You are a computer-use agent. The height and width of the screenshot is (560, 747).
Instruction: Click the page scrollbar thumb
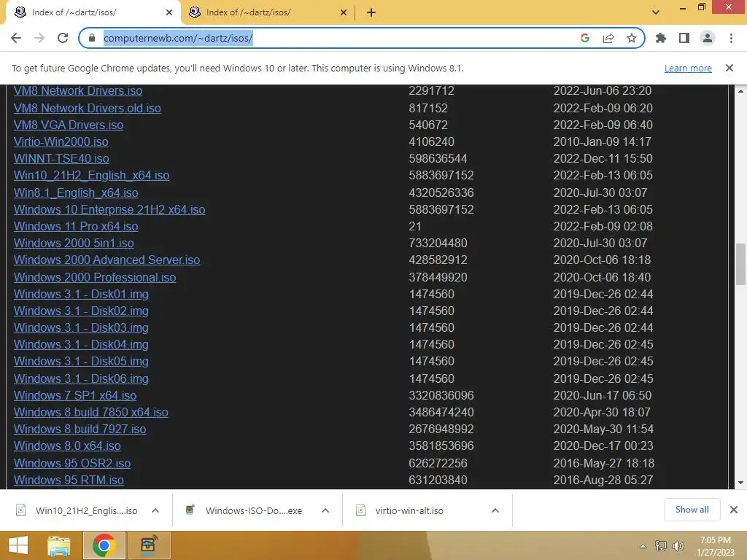click(x=741, y=264)
